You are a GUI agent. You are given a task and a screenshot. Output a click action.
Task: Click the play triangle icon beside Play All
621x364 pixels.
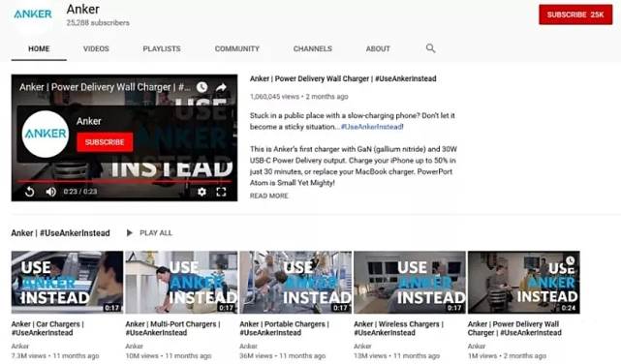point(129,233)
